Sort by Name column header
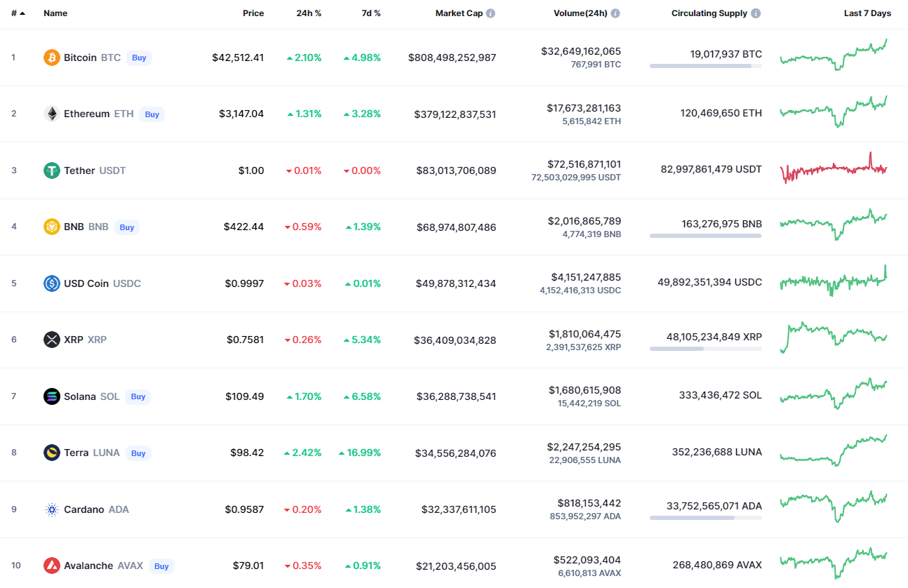 (55, 13)
